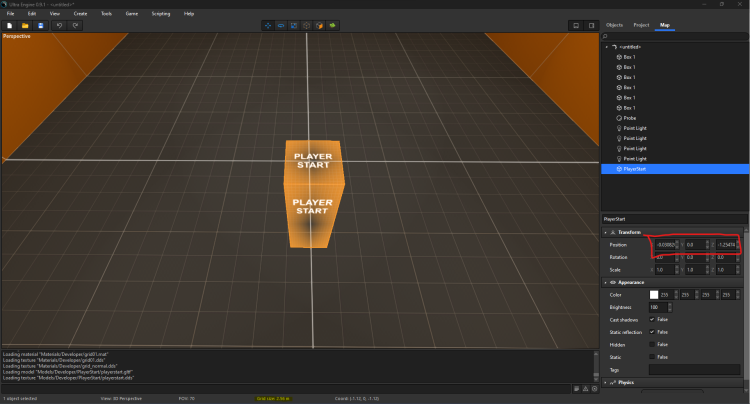Click the white Color swatch
The height and width of the screenshot is (404, 750).
coord(654,294)
